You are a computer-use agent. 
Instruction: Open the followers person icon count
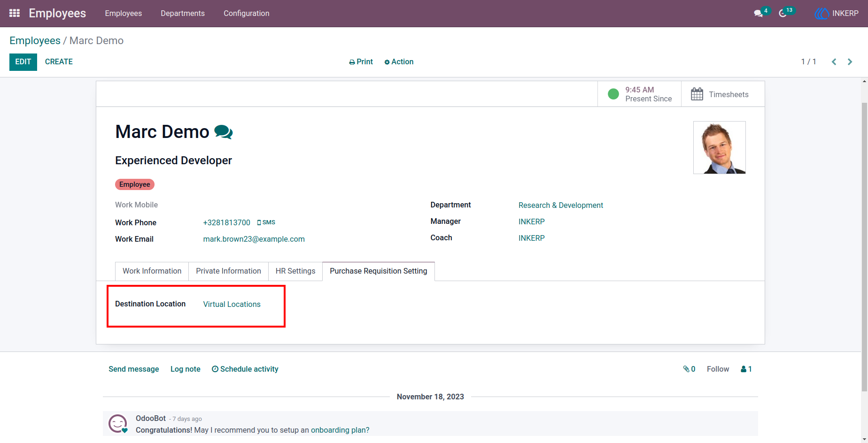click(746, 369)
